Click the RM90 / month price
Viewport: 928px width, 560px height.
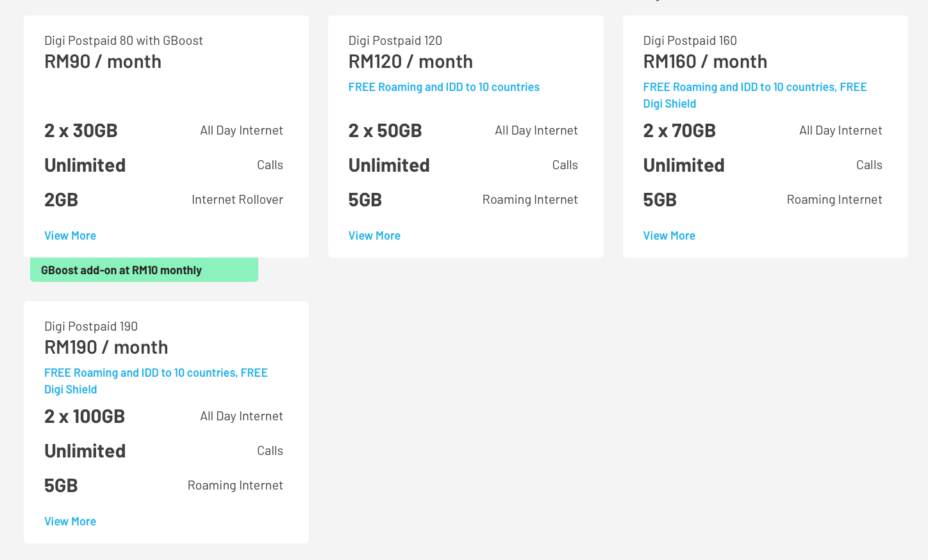[x=103, y=62]
